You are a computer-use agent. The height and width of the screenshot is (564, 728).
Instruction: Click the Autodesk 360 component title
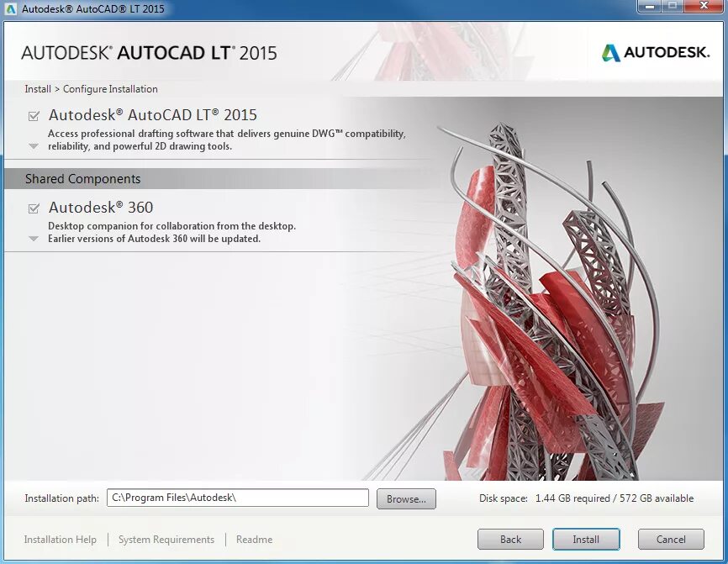[101, 207]
